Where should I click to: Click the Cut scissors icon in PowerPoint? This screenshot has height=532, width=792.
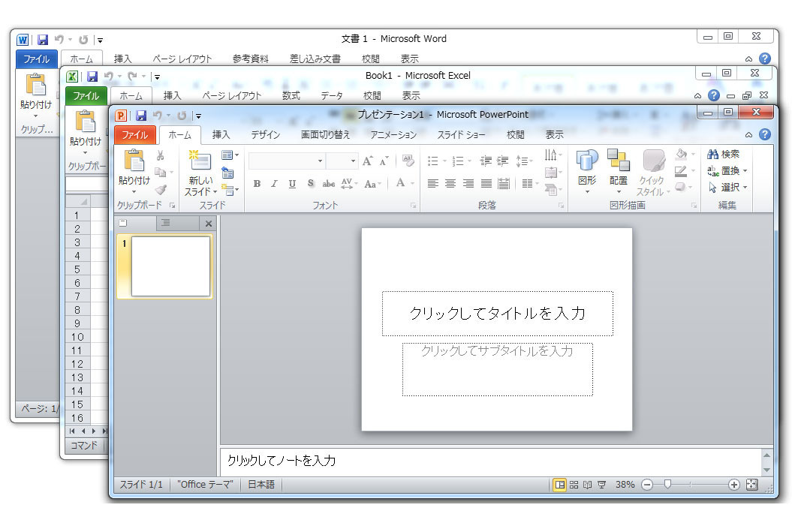click(161, 155)
